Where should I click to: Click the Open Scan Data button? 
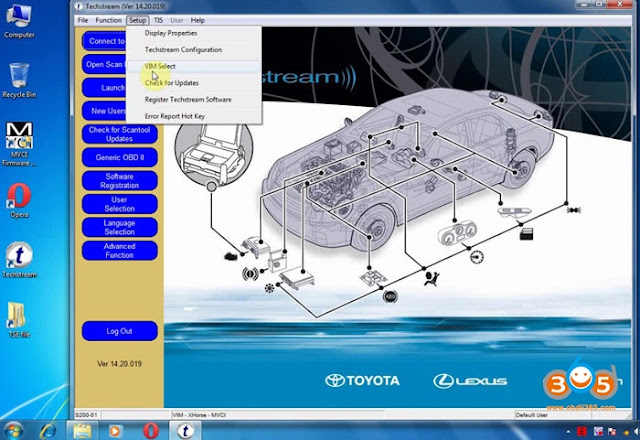pyautogui.click(x=104, y=64)
